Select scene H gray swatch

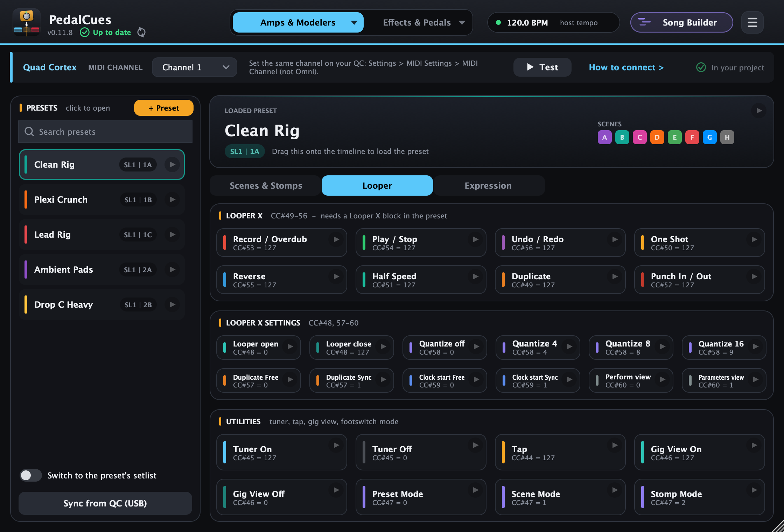(727, 137)
